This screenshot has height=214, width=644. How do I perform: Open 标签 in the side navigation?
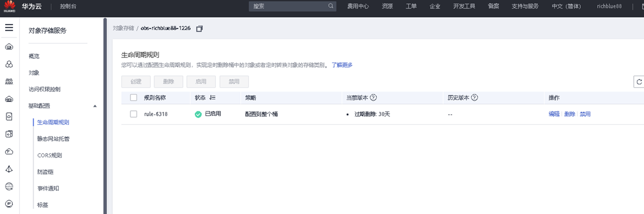tap(43, 204)
